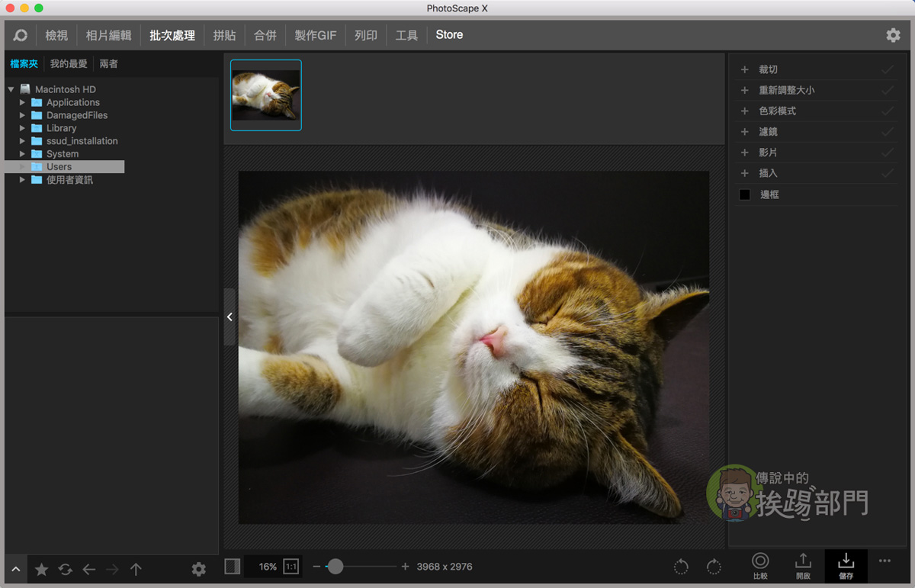Open the 製作GIF tab
This screenshot has height=588, width=915.
(316, 35)
